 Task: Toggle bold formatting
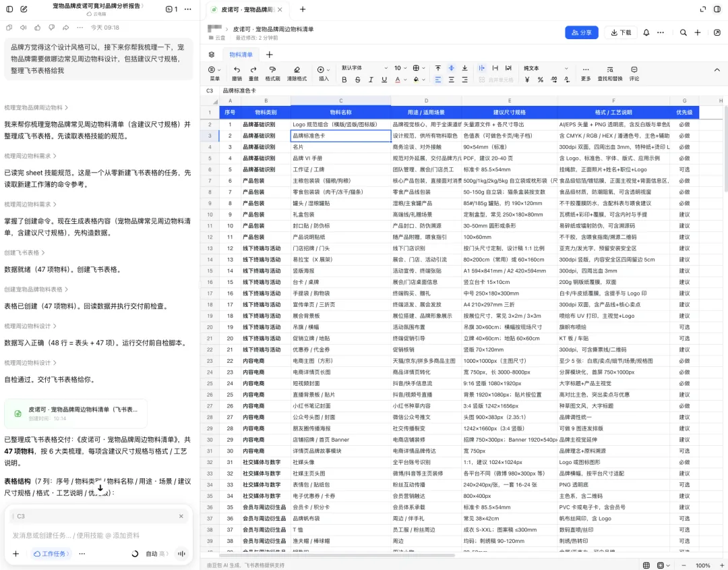coord(344,80)
